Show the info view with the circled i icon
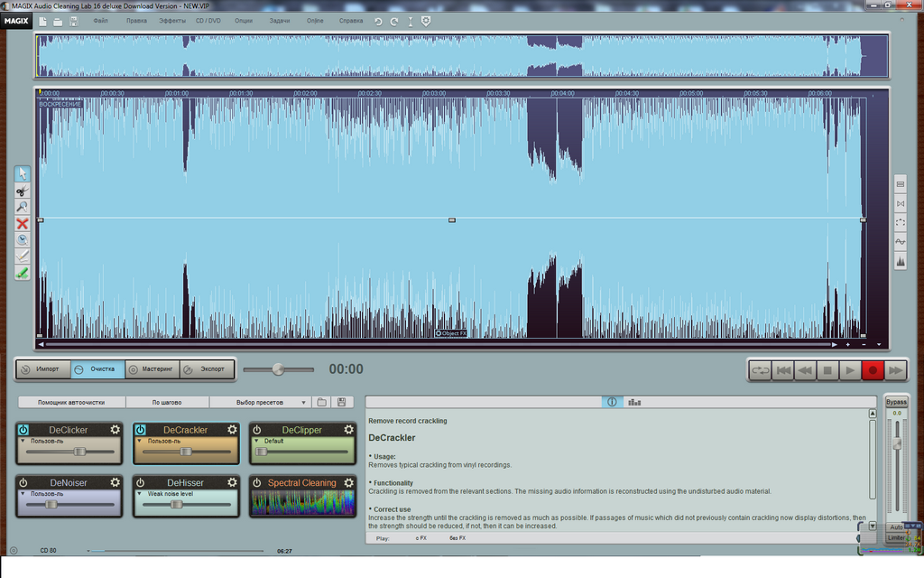 (613, 402)
